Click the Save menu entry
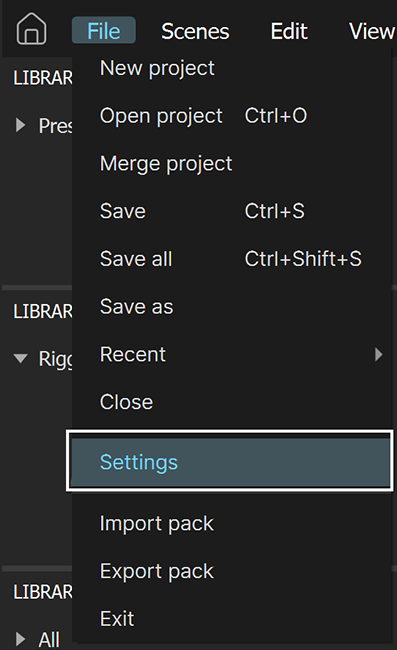The height and width of the screenshot is (650, 397). pyautogui.click(x=123, y=211)
